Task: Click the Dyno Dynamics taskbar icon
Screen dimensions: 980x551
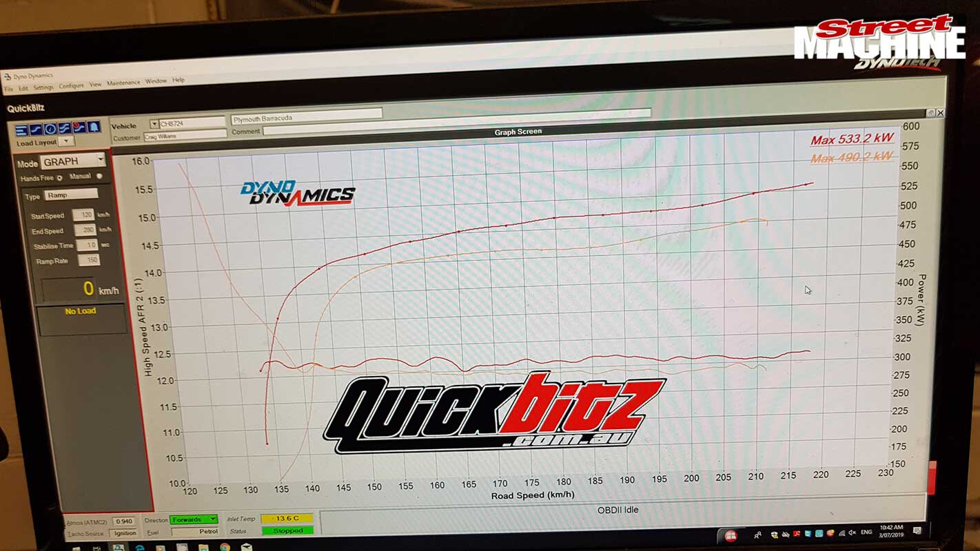Action: (x=119, y=548)
